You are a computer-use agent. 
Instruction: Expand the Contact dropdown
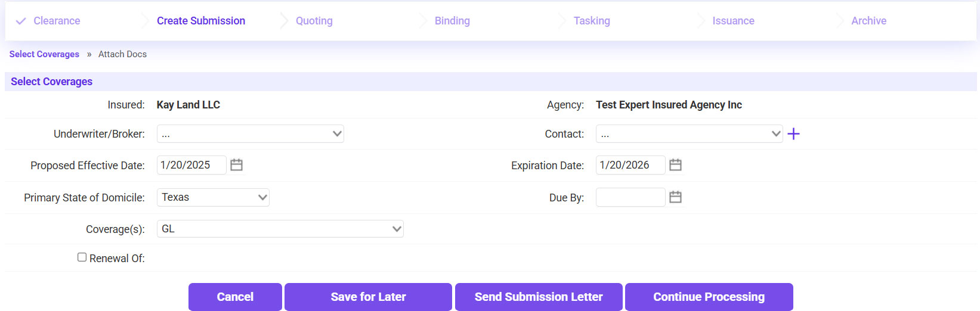[x=689, y=134]
